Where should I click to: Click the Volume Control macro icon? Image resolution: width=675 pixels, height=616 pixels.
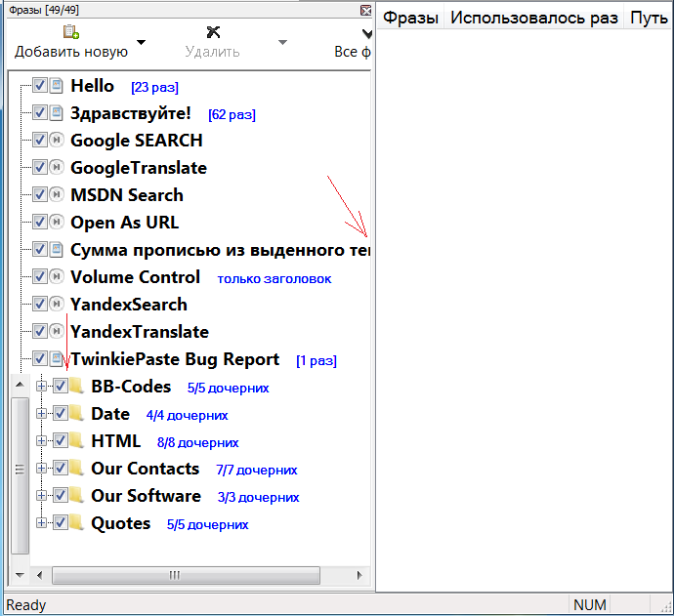click(56, 276)
